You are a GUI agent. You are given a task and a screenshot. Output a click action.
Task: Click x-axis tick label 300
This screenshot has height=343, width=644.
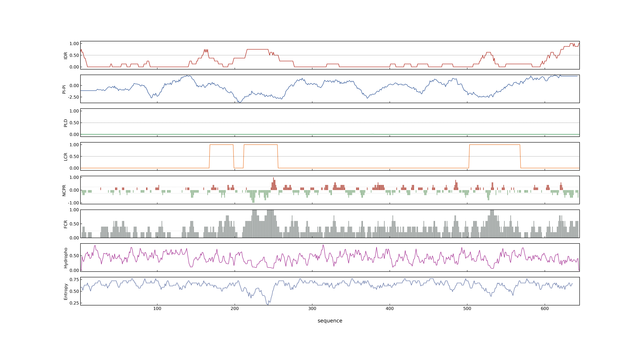(x=312, y=309)
